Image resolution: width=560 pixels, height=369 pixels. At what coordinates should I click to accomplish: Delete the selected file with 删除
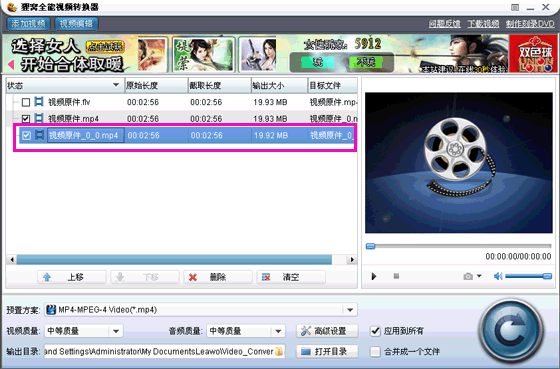pyautogui.click(x=218, y=277)
